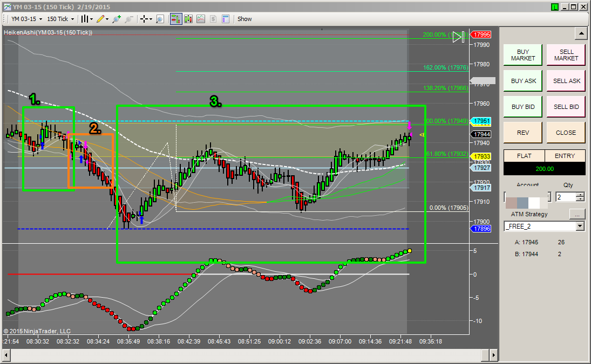The width and height of the screenshot is (591, 364).
Task: Open the Data Series candlestick icon
Action: click(x=188, y=19)
